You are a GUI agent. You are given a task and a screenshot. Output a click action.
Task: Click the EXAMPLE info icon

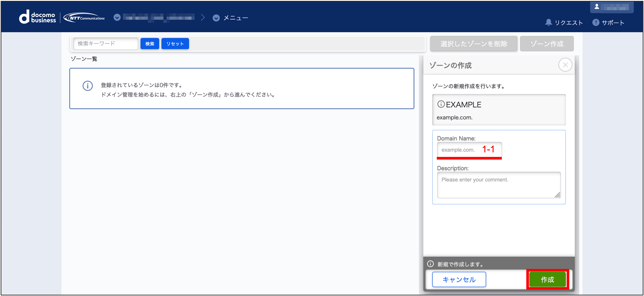(x=441, y=104)
